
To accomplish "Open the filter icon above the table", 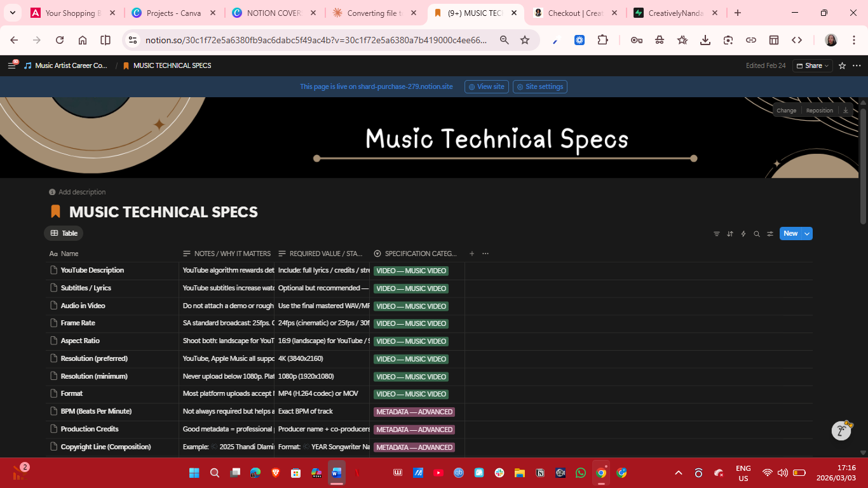I will click(717, 233).
